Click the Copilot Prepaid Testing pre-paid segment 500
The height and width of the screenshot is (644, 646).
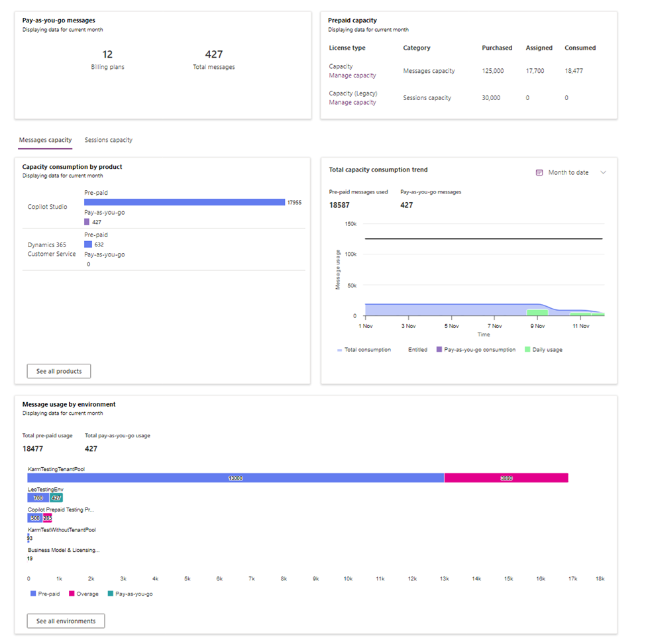point(35,518)
